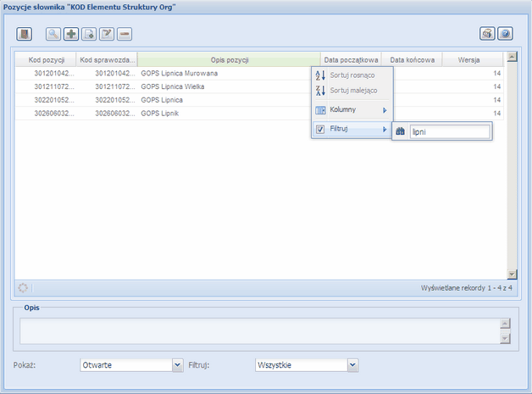
Task: Click the magnifier search toolbar icon
Action: [x=53, y=34]
